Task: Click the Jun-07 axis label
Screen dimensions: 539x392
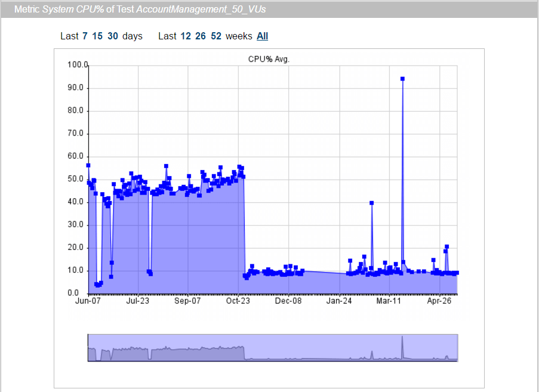Action: pyautogui.click(x=88, y=301)
